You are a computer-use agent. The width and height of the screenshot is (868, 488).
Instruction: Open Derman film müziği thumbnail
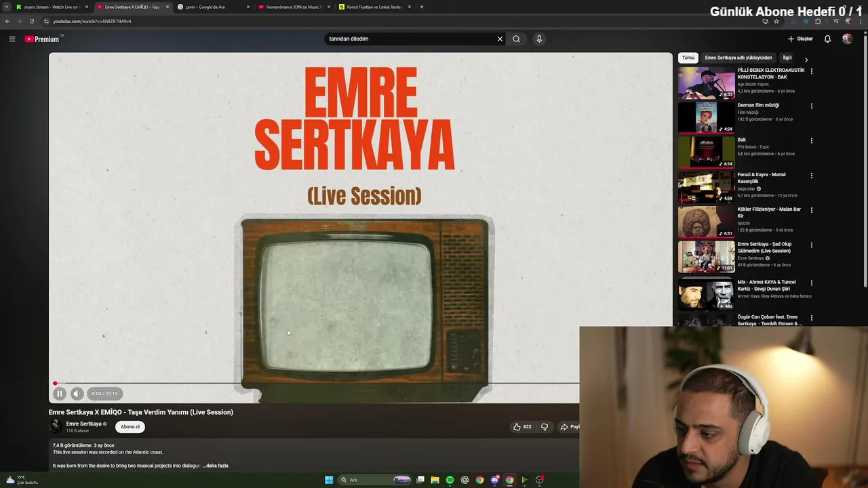[706, 117]
